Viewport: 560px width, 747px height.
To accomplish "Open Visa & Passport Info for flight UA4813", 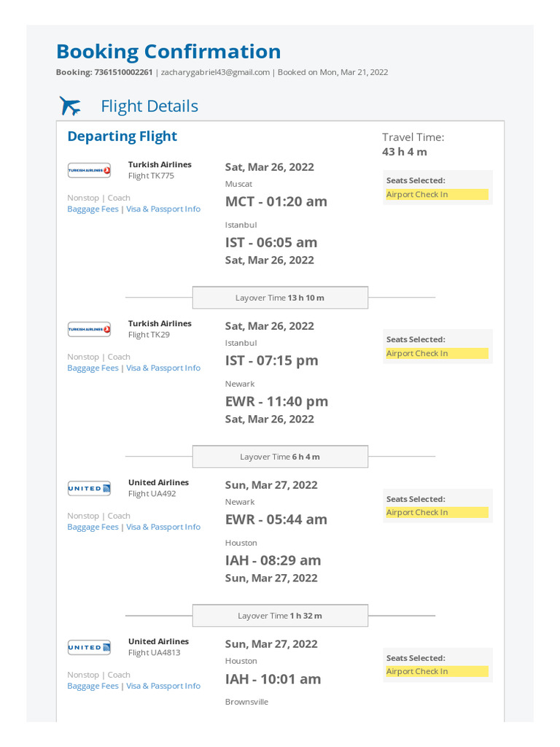I will (x=163, y=686).
